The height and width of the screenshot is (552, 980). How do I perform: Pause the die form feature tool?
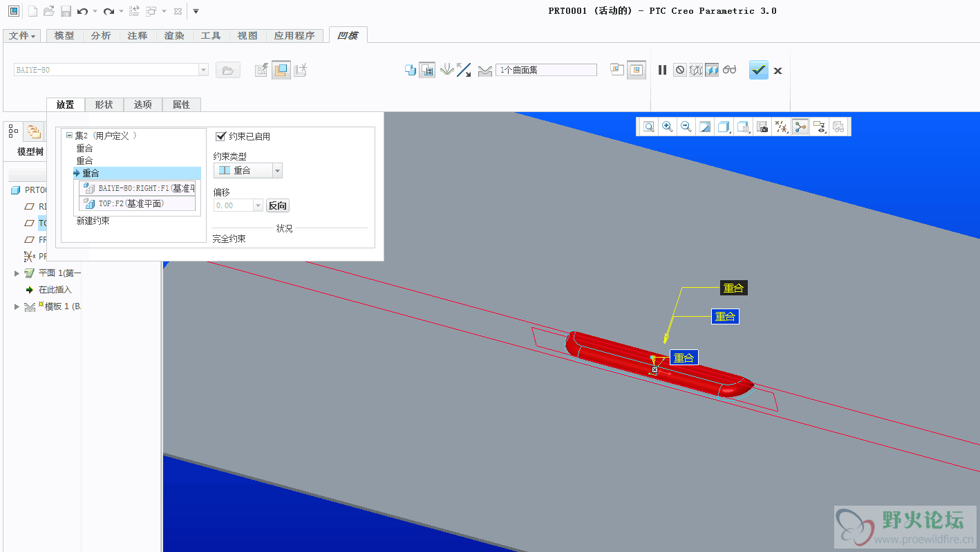662,70
